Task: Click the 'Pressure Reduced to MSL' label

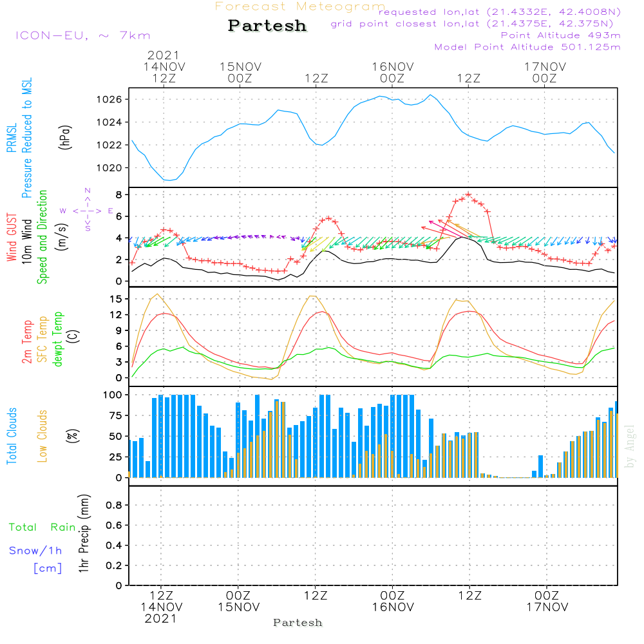Action: (26, 138)
